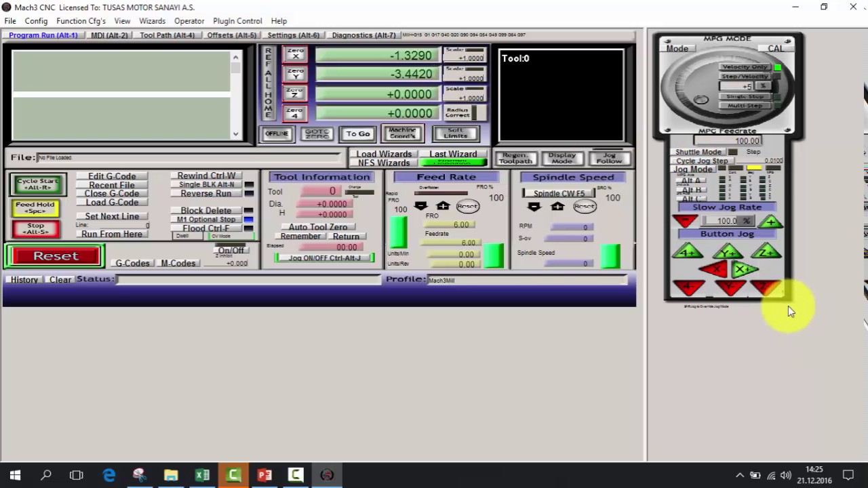The height and width of the screenshot is (488, 868).
Task: Toggle Soft Limits
Action: [456, 134]
